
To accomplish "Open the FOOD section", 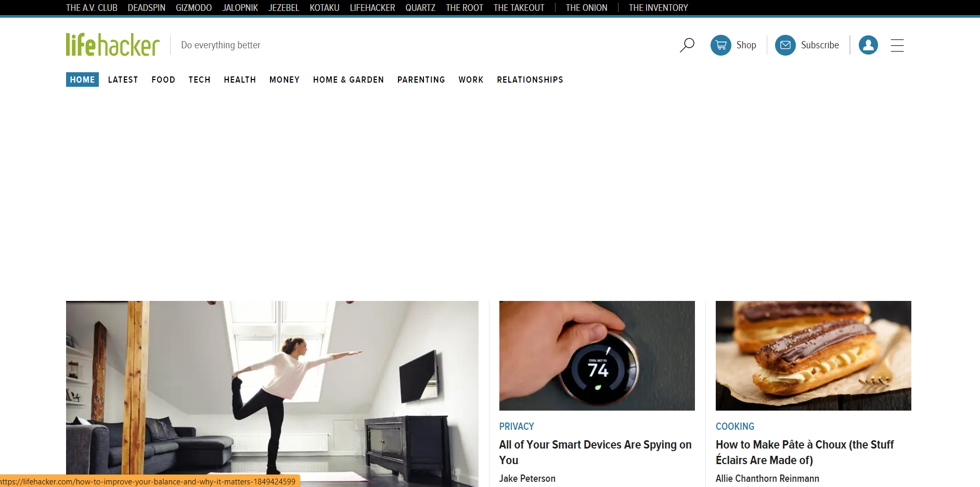I will (163, 80).
